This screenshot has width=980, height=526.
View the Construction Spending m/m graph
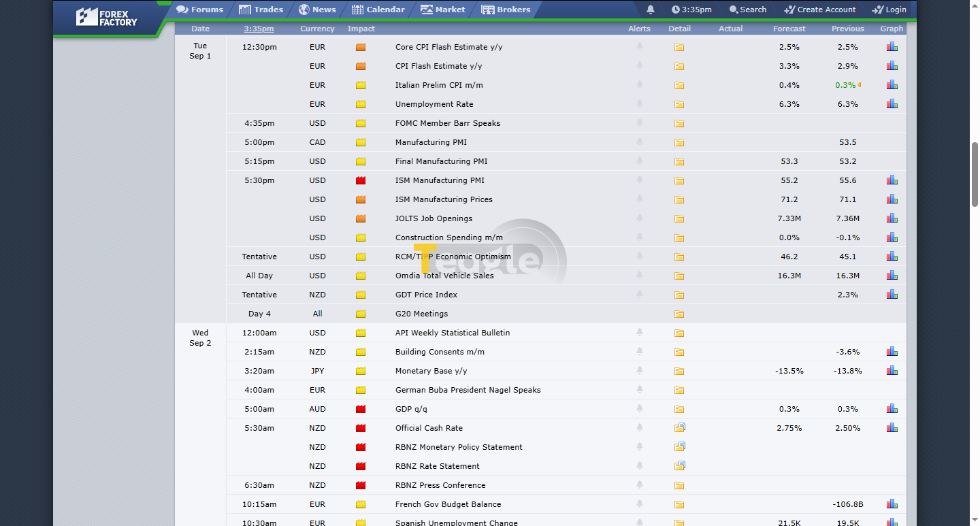coord(892,237)
